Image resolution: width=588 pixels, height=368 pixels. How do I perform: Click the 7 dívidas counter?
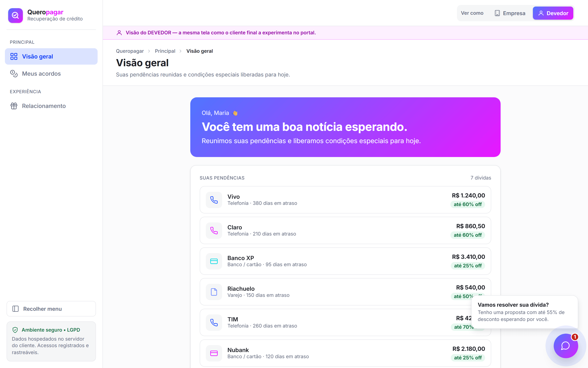click(x=481, y=178)
